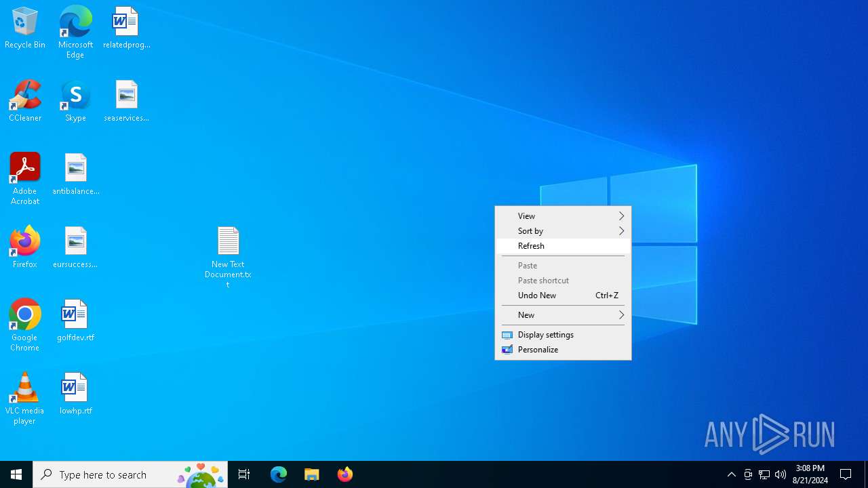Click the Meet Now tray icon
This screenshot has width=868, height=488.
[748, 474]
